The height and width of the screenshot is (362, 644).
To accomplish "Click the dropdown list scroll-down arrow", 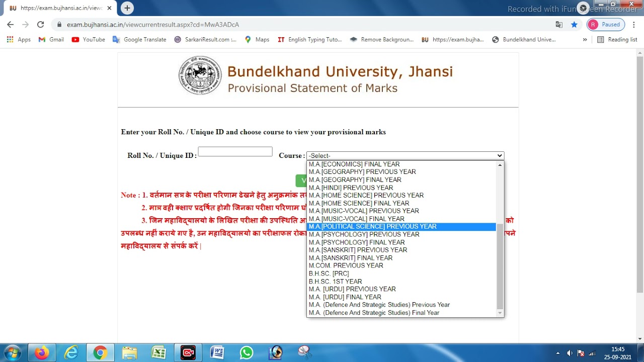I will point(500,313).
